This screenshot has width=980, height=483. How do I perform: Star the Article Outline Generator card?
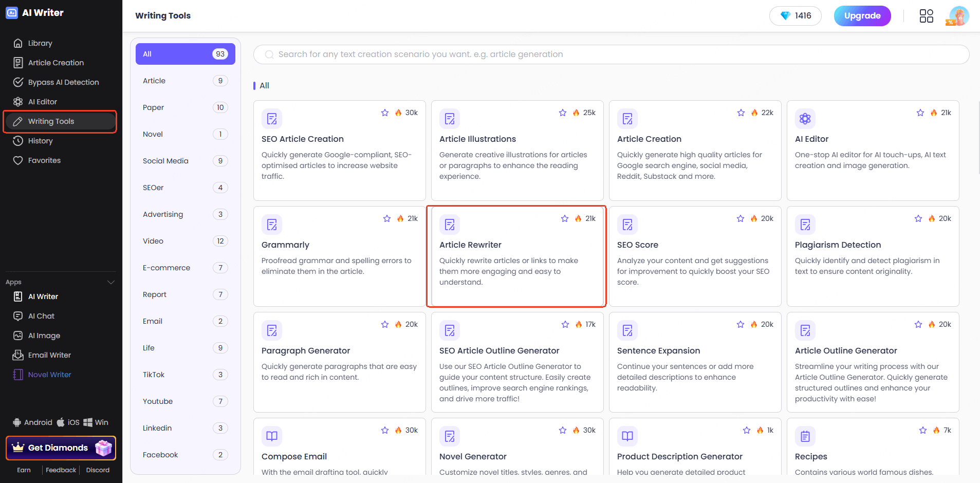coord(918,324)
